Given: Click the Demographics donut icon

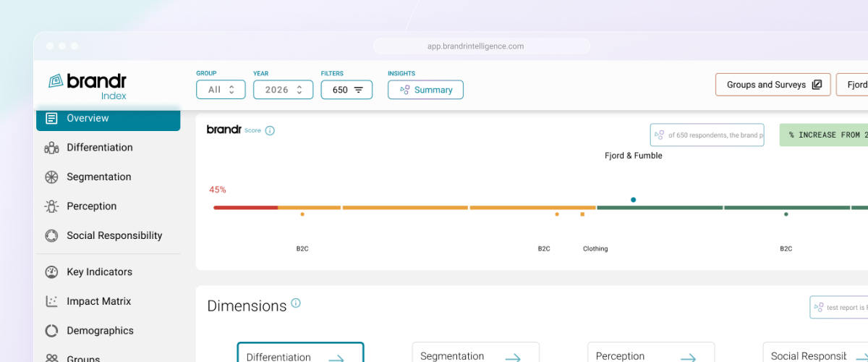Looking at the screenshot, I should click(x=51, y=331).
